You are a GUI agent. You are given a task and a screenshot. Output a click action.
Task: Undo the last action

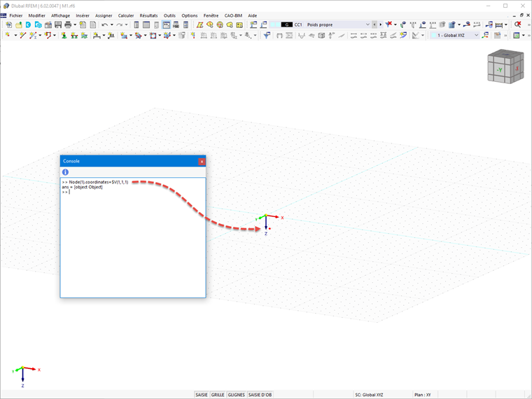[x=105, y=24]
